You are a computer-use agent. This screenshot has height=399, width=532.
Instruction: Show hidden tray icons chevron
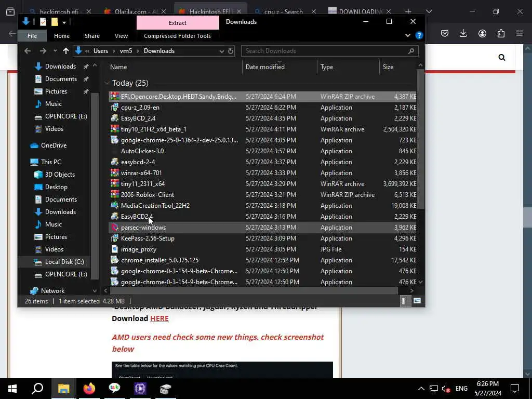[x=421, y=389]
